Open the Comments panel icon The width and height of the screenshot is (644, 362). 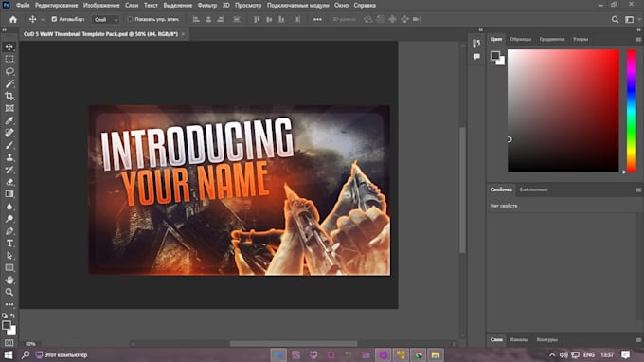tap(476, 57)
